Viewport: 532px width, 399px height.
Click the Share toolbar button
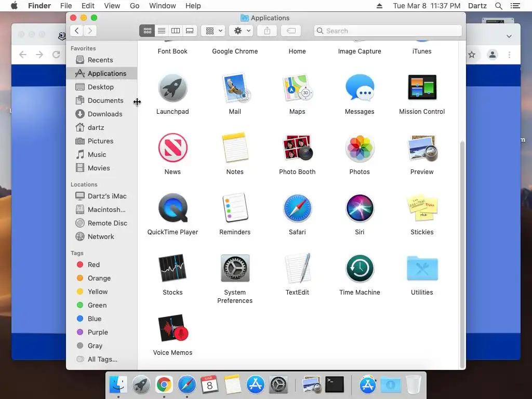click(x=268, y=31)
